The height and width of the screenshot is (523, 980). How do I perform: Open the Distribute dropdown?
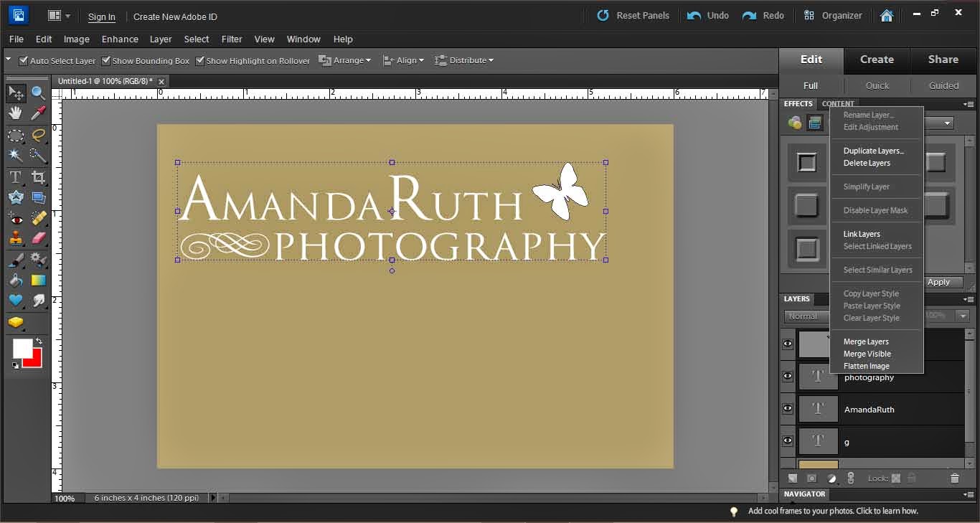click(464, 60)
